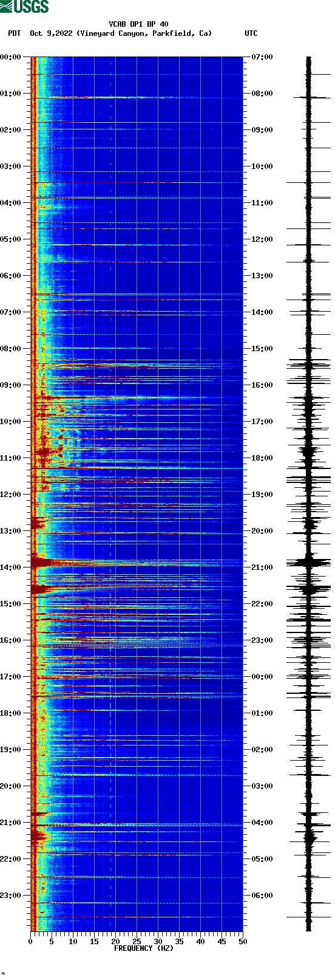
Task: Click the PDT time label '15:00'
Action: point(11,604)
